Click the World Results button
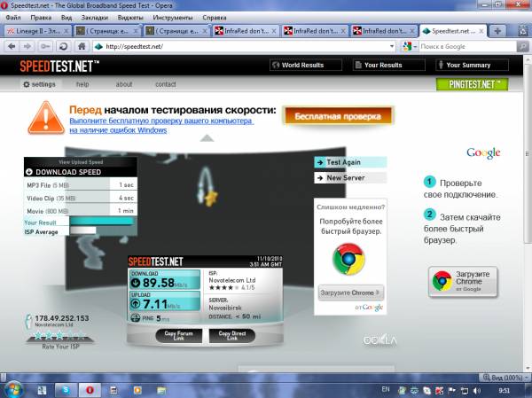The height and width of the screenshot is (398, 532). coord(306,65)
